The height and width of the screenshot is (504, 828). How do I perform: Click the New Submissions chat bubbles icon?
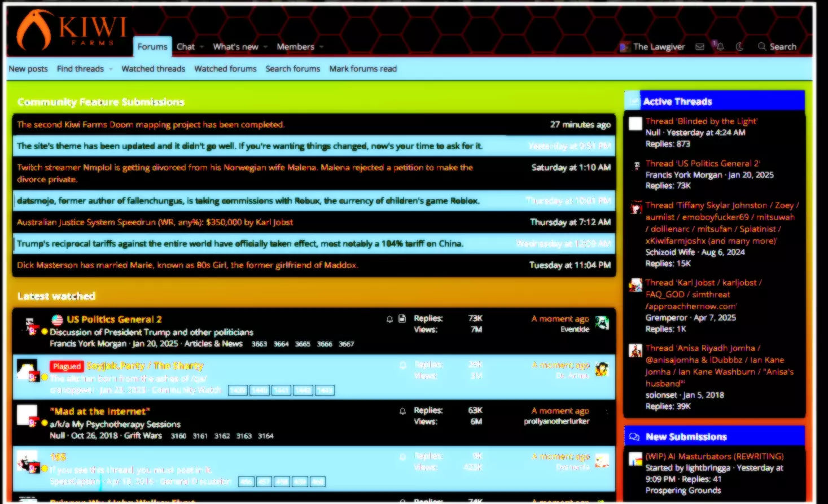(x=634, y=437)
